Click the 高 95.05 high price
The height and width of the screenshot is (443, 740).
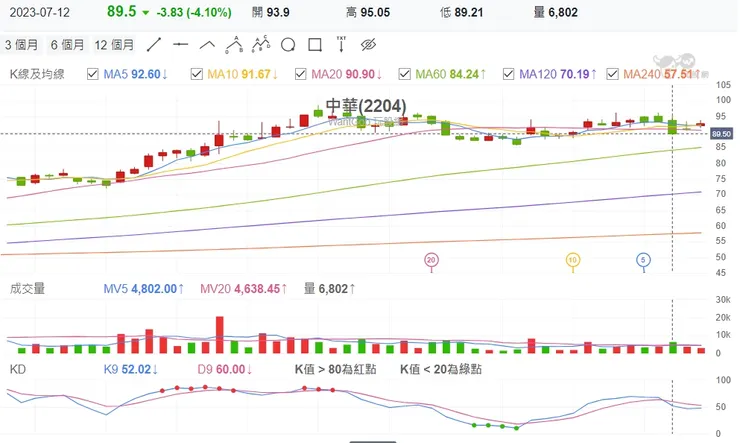[368, 12]
